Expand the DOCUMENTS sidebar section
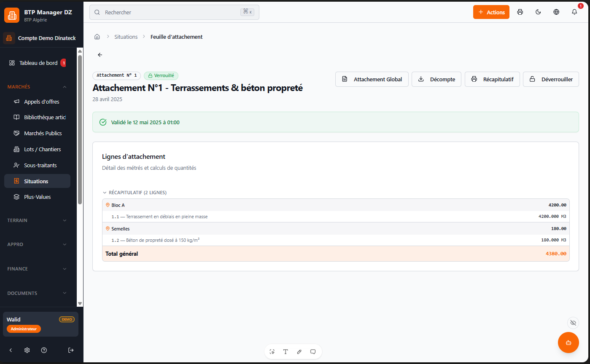590x364 pixels. (x=37, y=293)
